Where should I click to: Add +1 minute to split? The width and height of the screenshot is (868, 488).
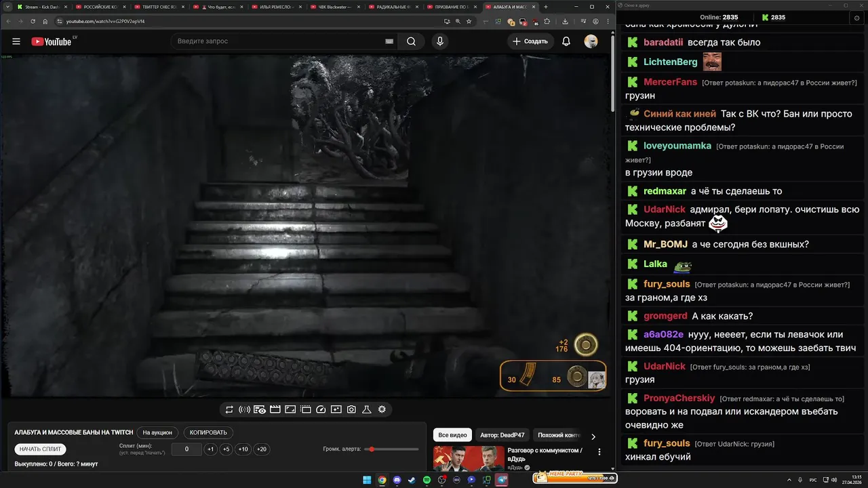[x=211, y=449]
